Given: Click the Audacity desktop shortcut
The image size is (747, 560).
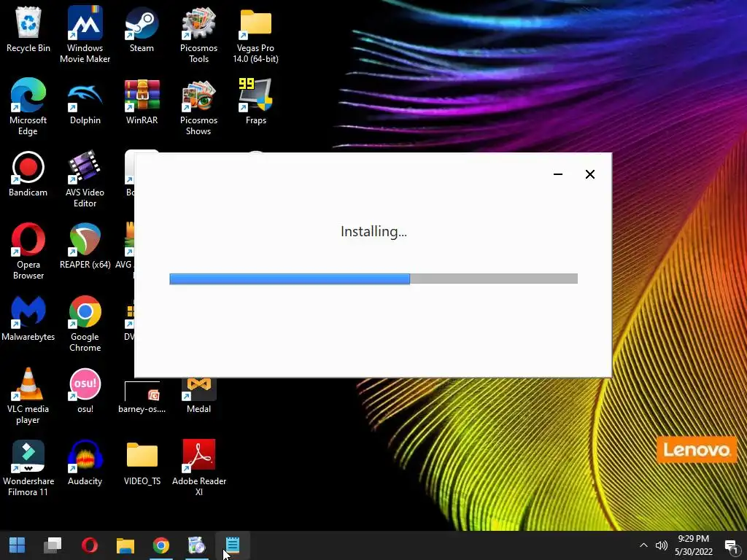Looking at the screenshot, I should [85, 463].
